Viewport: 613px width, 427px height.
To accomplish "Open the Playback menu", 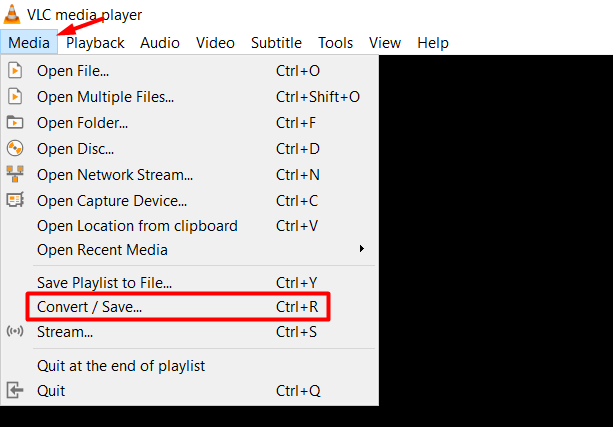I will click(x=95, y=42).
